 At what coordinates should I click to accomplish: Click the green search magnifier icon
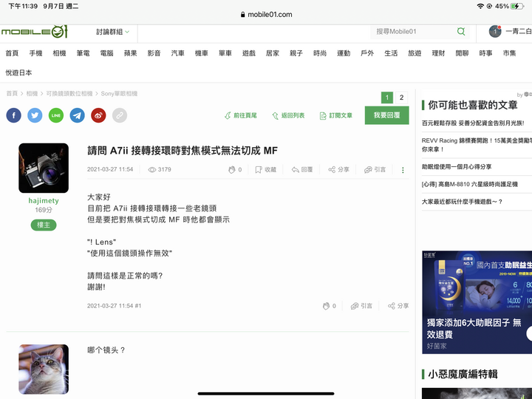tap(461, 32)
